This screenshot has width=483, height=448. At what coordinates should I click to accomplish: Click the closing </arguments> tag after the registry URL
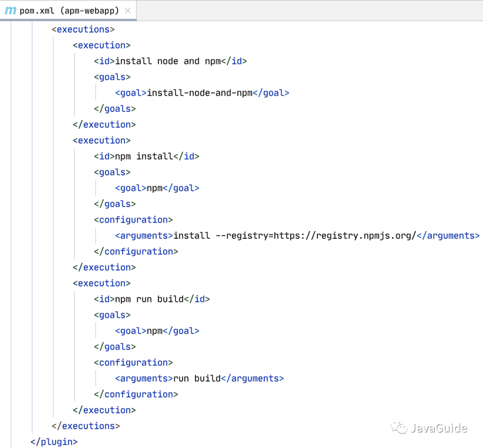pyautogui.click(x=448, y=236)
